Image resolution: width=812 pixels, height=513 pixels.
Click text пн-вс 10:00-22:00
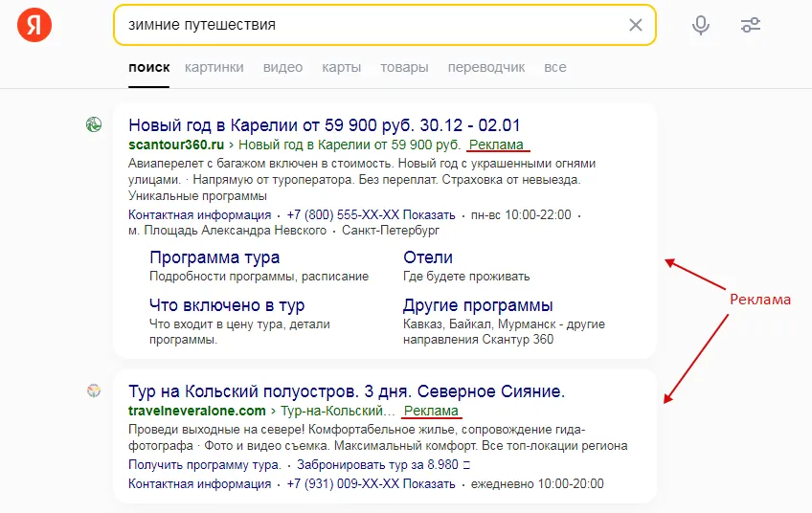521,214
